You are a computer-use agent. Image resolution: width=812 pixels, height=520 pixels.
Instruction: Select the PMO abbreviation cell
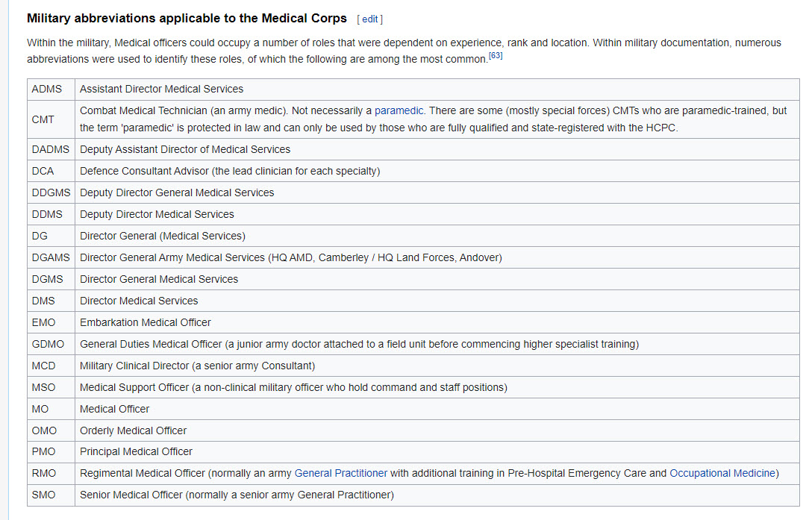(x=44, y=451)
